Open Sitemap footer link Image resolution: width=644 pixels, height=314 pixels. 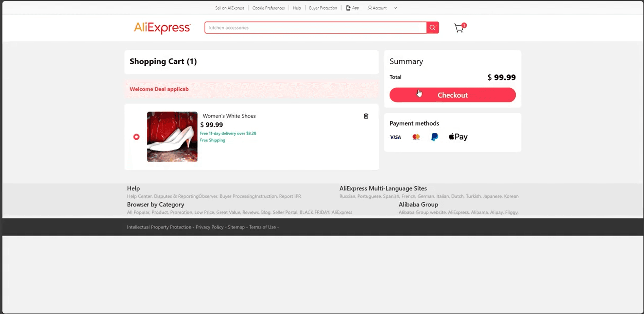tap(236, 227)
